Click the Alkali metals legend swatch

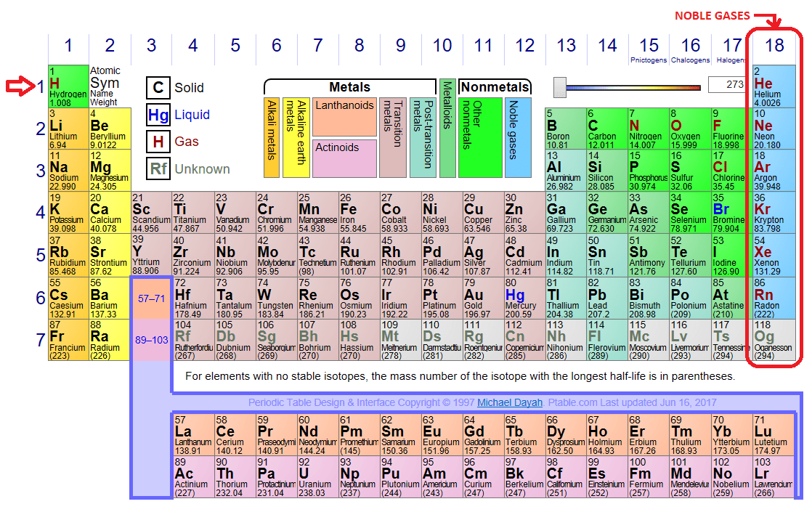272,138
